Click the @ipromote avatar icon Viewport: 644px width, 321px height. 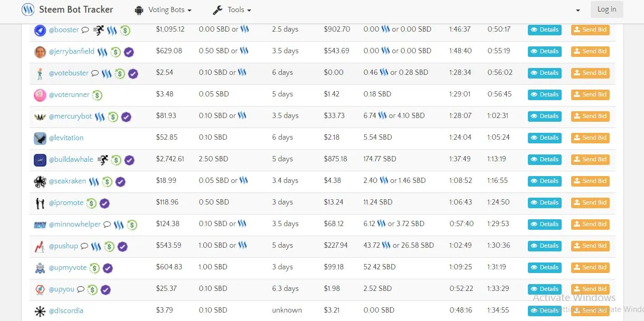[40, 203]
